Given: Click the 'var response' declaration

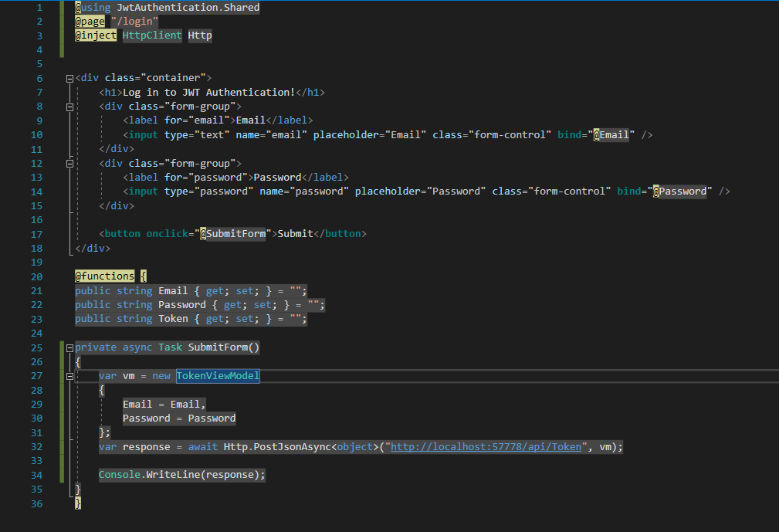Looking at the screenshot, I should pyautogui.click(x=134, y=446).
